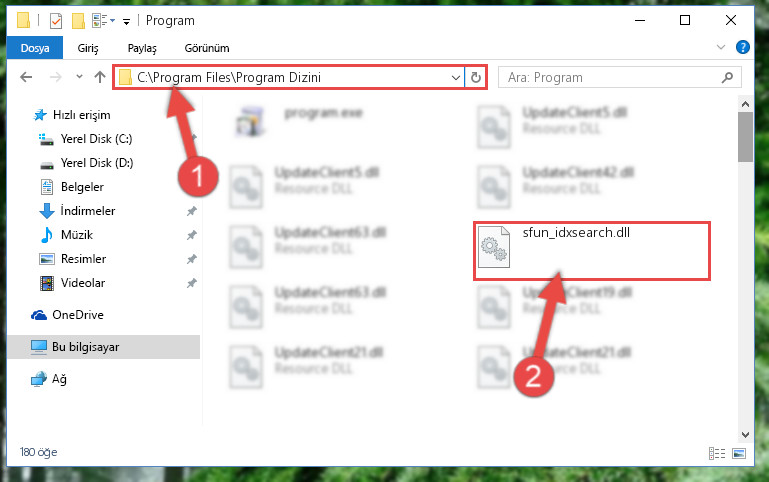
Task: Expand the ribbon with the chevron
Action: [x=720, y=47]
